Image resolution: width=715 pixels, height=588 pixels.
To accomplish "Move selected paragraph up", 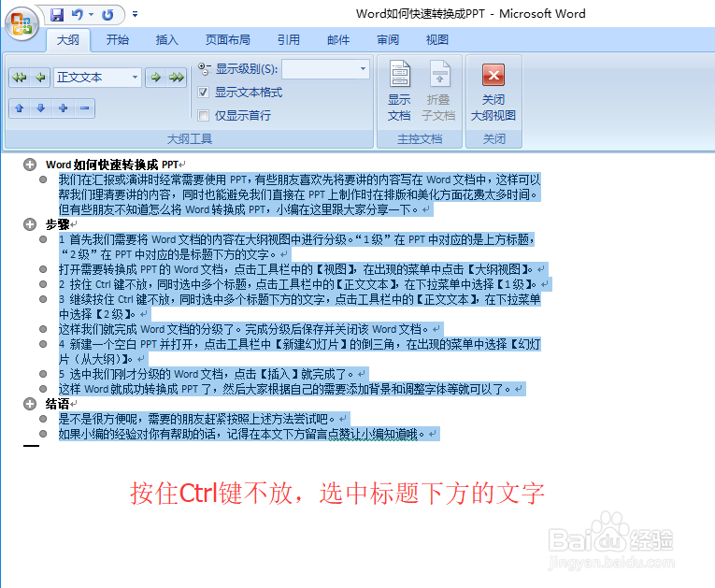I will click(19, 108).
